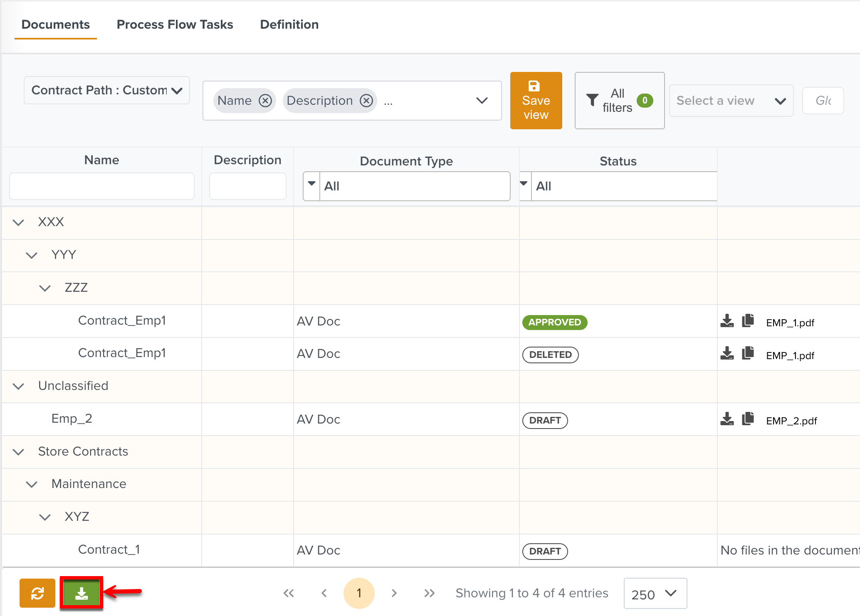The width and height of the screenshot is (860, 616).
Task: Collapse the Maintenance subfolder
Action: 32,484
